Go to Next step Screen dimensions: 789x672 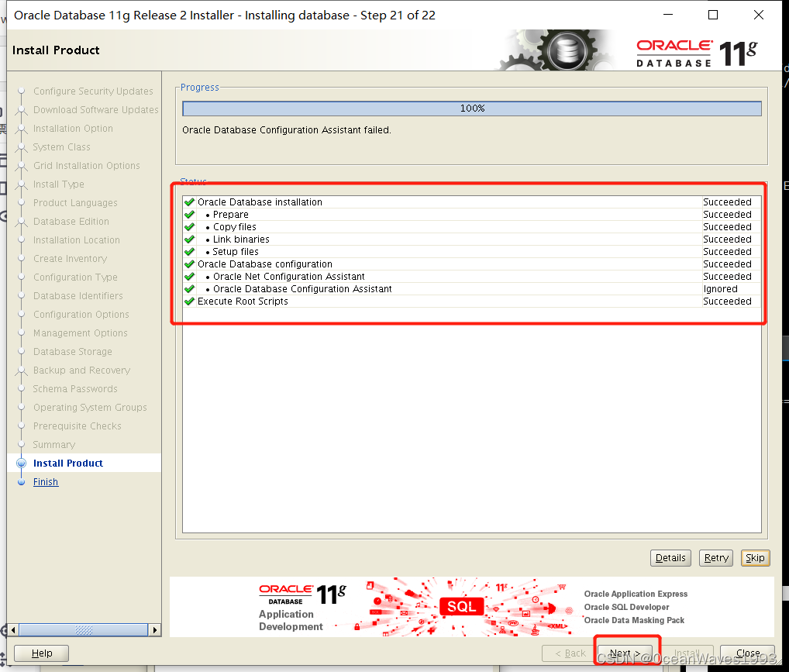click(x=625, y=653)
